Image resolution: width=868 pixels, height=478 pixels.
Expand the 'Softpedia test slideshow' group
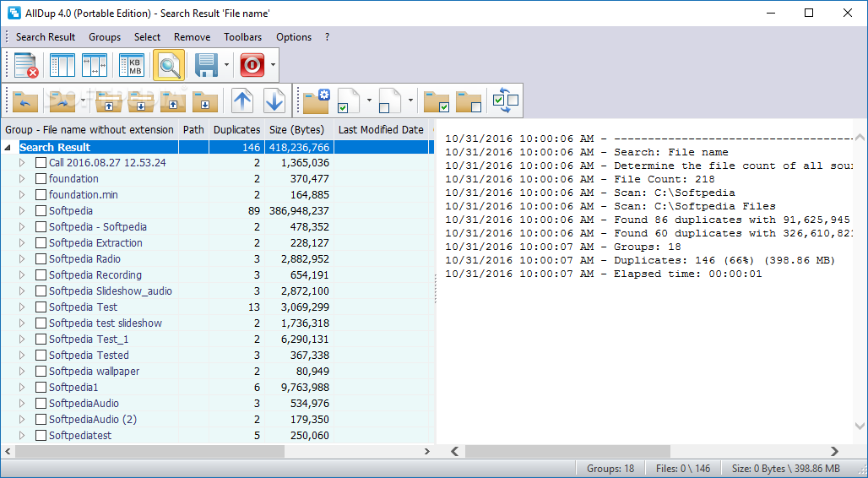[x=22, y=323]
